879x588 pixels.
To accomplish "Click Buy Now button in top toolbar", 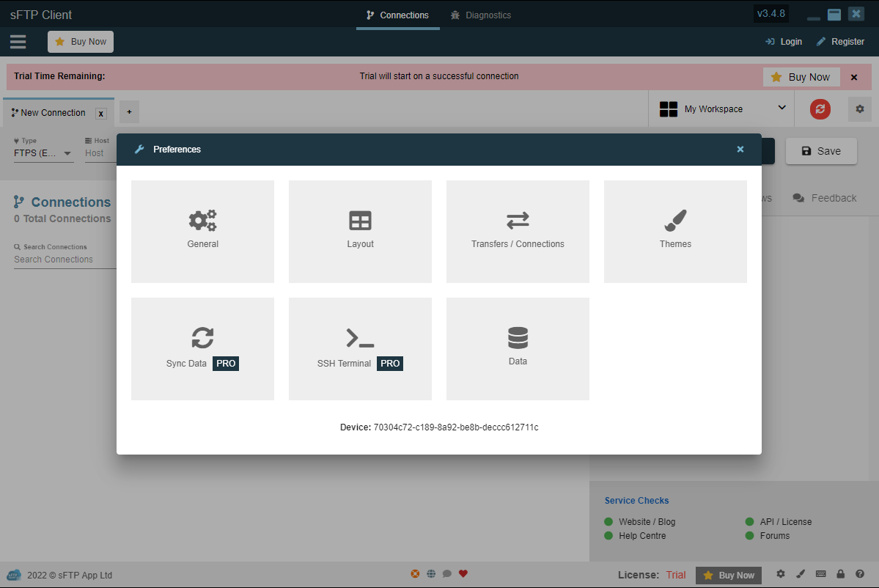I will 81,42.
